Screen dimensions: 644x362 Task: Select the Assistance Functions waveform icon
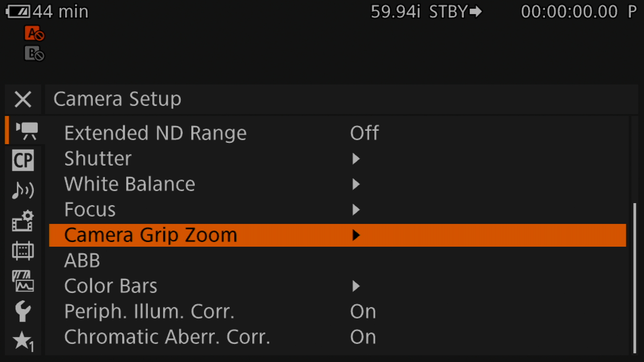tap(23, 281)
